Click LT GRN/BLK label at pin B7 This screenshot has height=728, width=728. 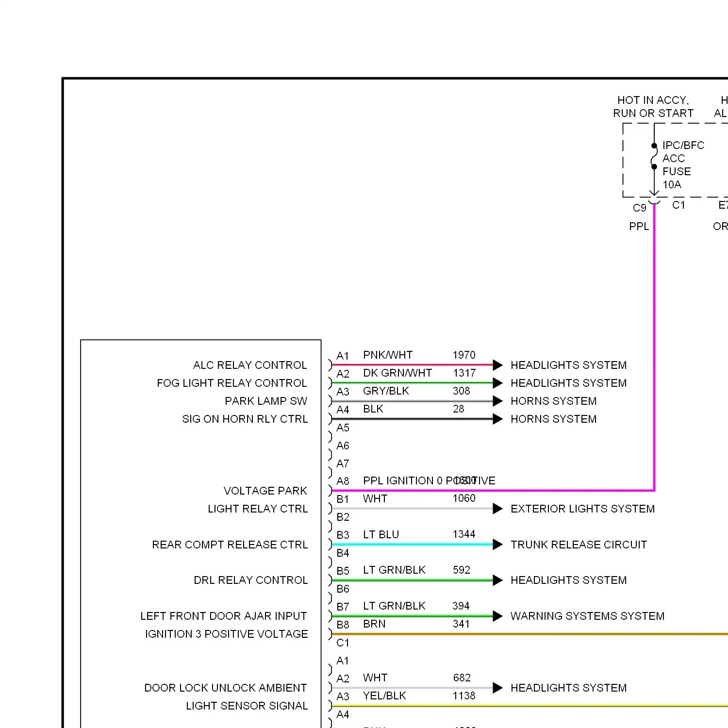pos(394,606)
